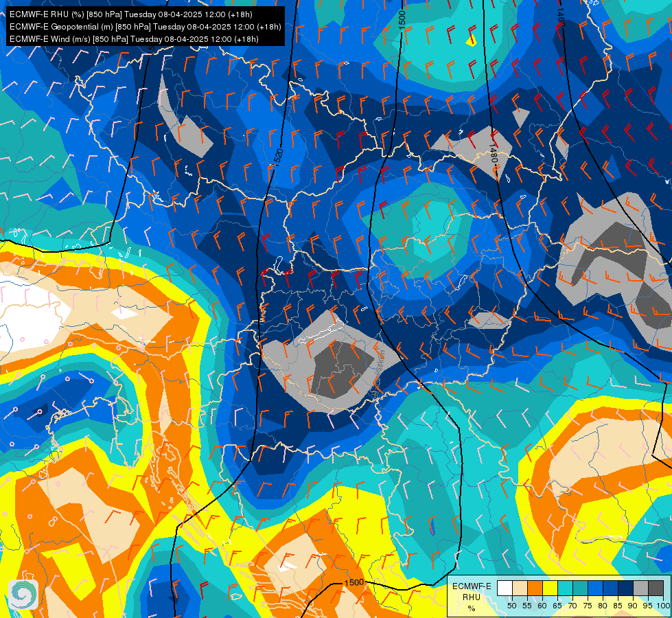The width and height of the screenshot is (672, 618).
Task: Click the 1520 geopotential contour label
Action: (x=278, y=157)
